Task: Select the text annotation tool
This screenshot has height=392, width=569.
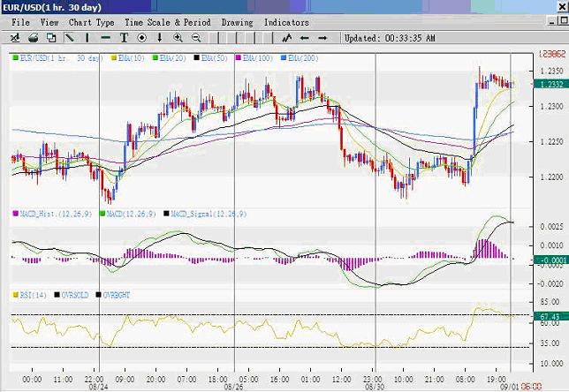Action: 124,38
